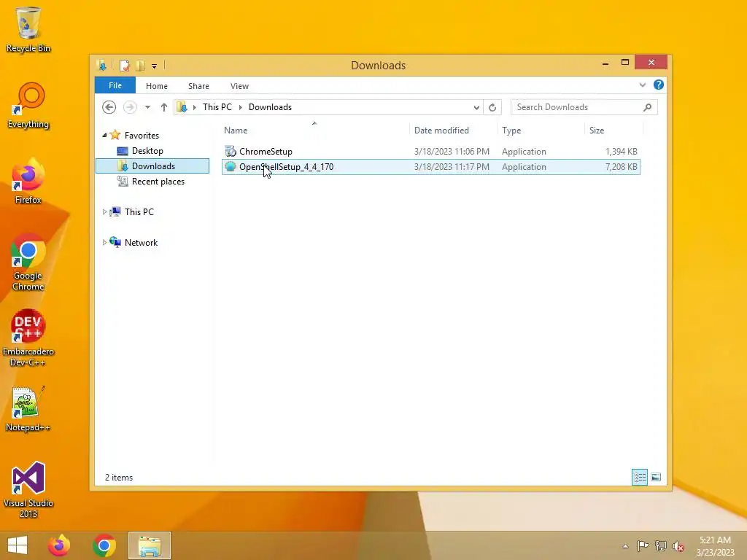Open the Recent locations dropdown arrow
The image size is (747, 560).
(147, 107)
